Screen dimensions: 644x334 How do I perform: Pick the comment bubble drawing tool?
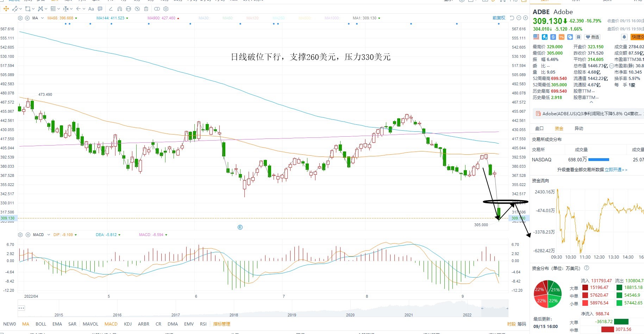tap(100, 9)
